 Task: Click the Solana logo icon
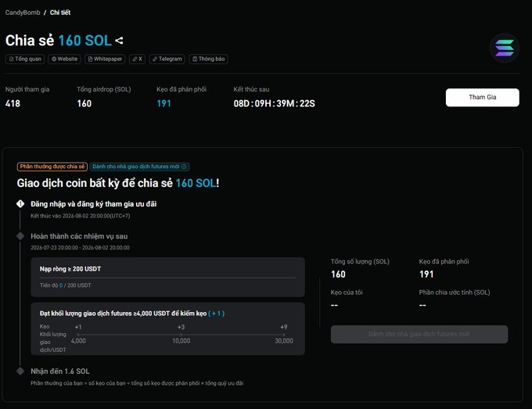click(504, 48)
